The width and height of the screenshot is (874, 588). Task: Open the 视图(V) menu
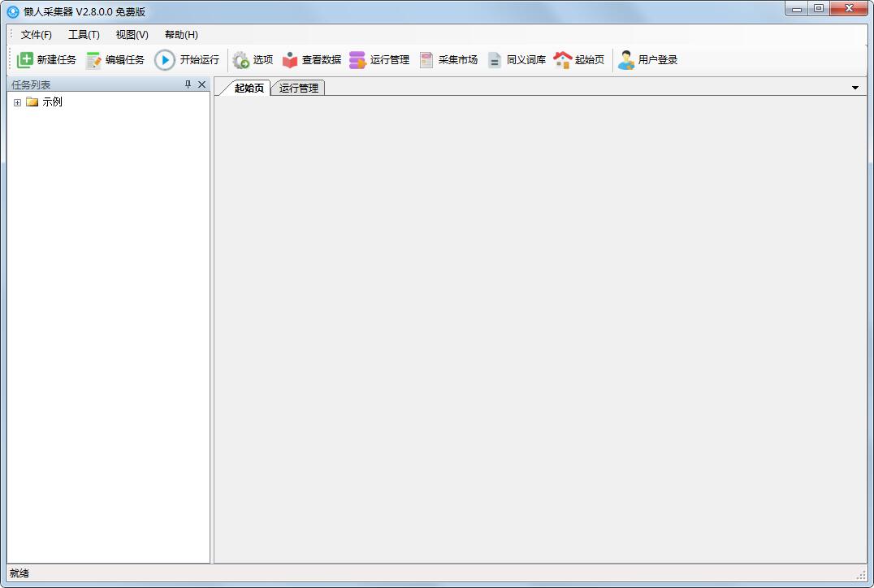click(x=132, y=35)
